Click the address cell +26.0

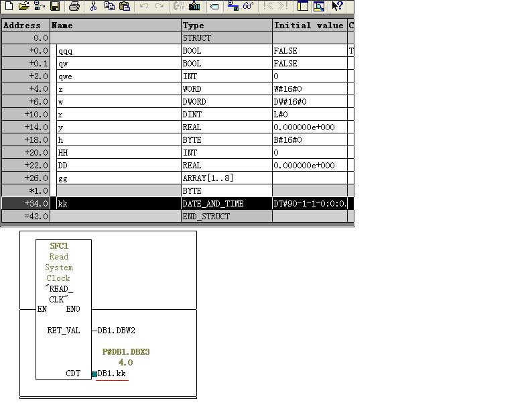click(25, 178)
